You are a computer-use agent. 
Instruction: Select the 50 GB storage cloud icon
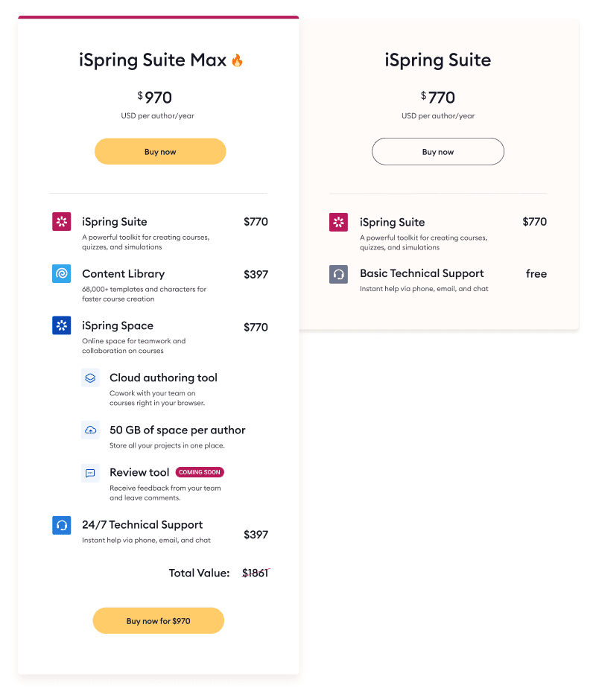click(90, 430)
